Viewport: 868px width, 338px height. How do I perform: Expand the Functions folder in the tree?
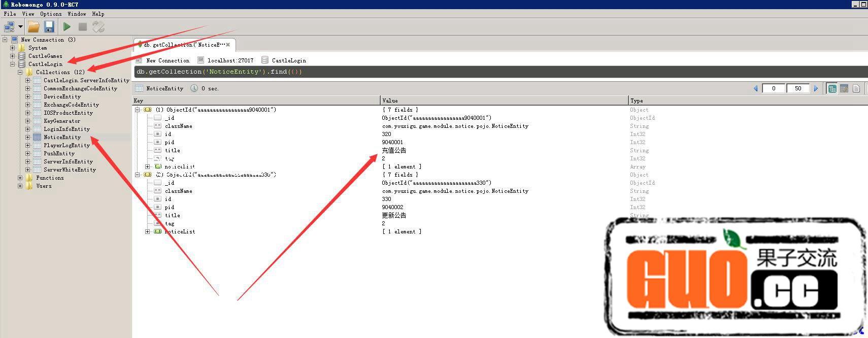pyautogui.click(x=20, y=178)
